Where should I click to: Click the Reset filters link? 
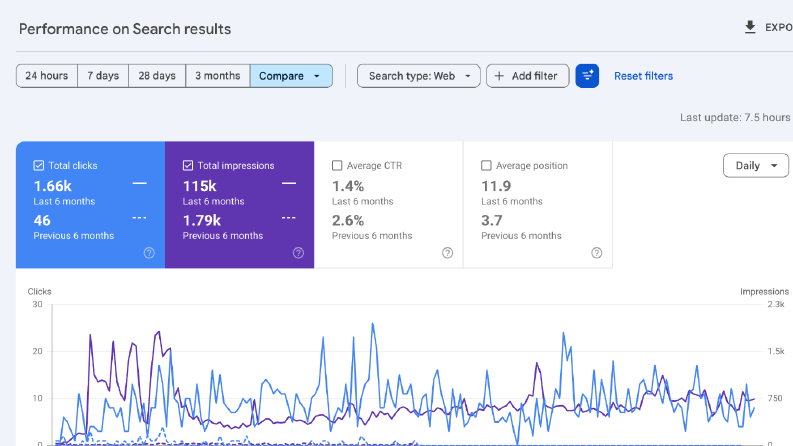tap(643, 76)
